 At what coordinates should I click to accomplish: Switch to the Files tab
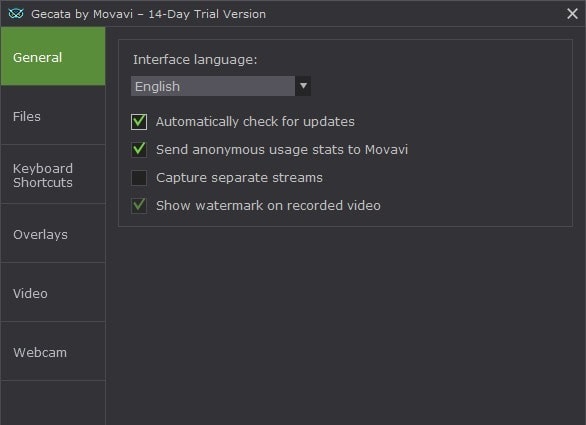point(53,116)
